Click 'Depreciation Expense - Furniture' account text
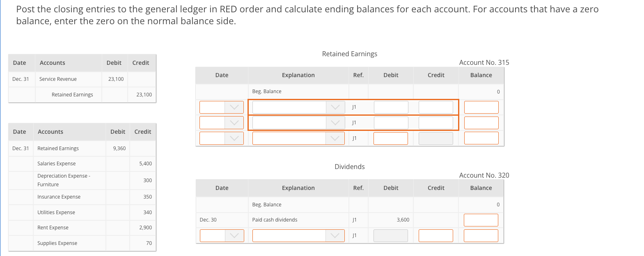The image size is (644, 256). (64, 180)
